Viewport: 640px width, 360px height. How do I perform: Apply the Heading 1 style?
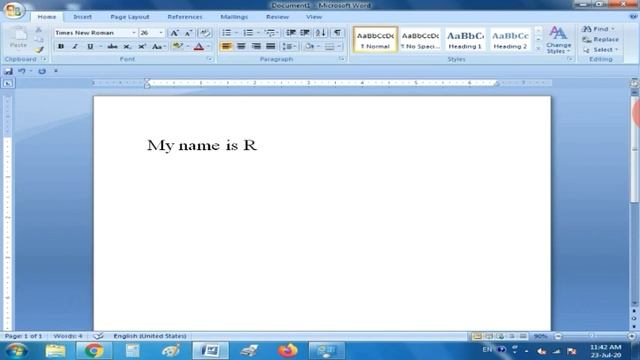465,40
